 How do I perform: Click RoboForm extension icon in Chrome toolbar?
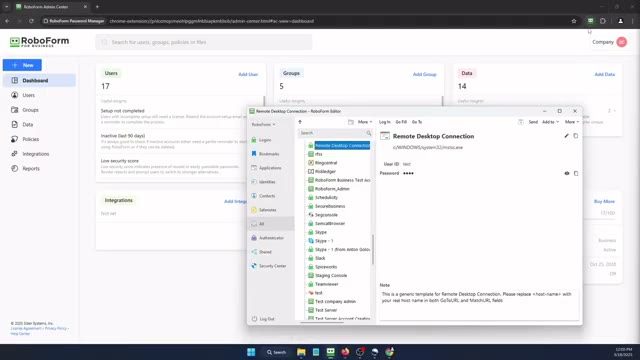tap(590, 21)
